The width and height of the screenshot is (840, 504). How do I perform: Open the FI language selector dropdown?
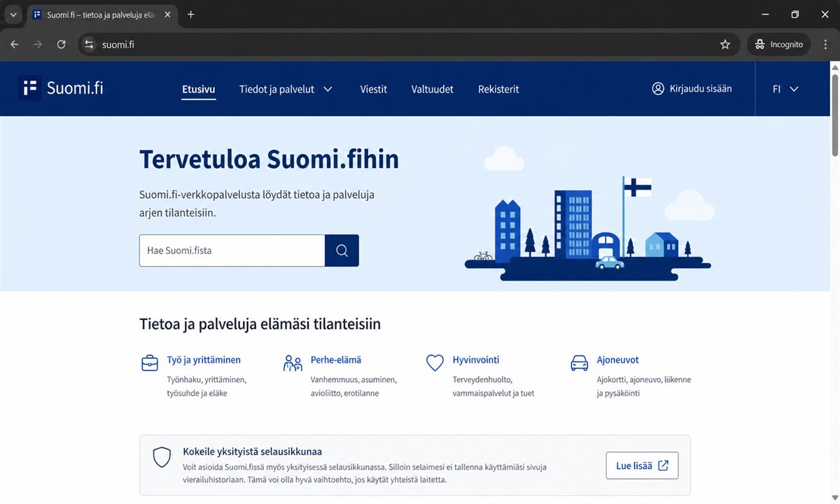pyautogui.click(x=785, y=89)
